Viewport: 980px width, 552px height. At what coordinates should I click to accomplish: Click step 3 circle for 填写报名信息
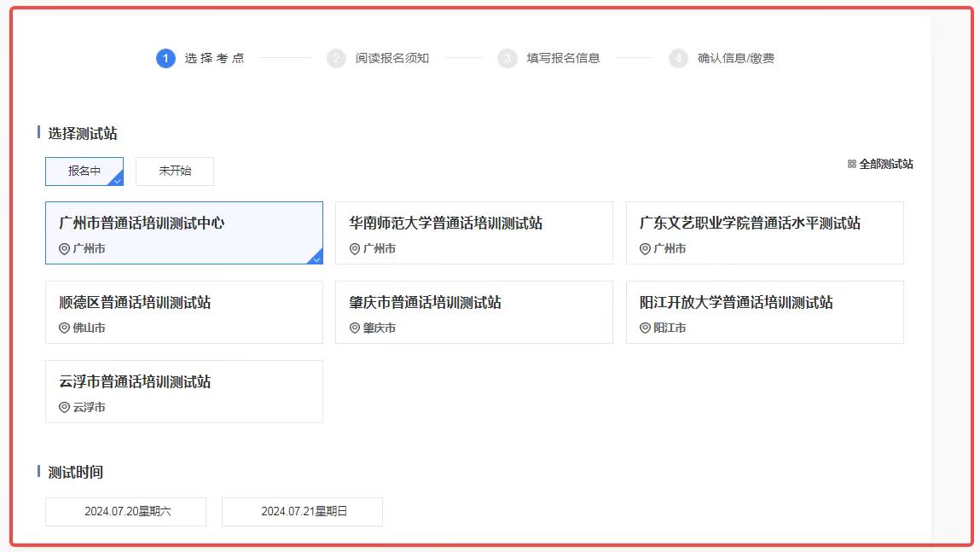[507, 58]
